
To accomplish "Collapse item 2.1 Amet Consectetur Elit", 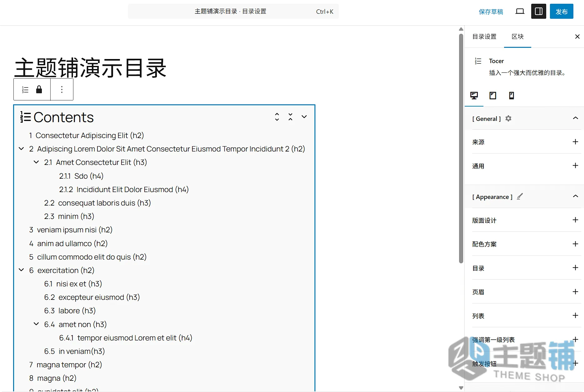I will tap(36, 162).
